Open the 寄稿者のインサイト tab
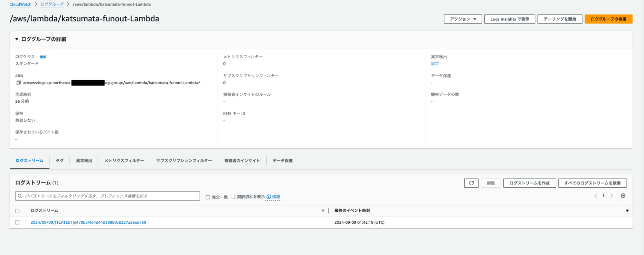 point(242,161)
